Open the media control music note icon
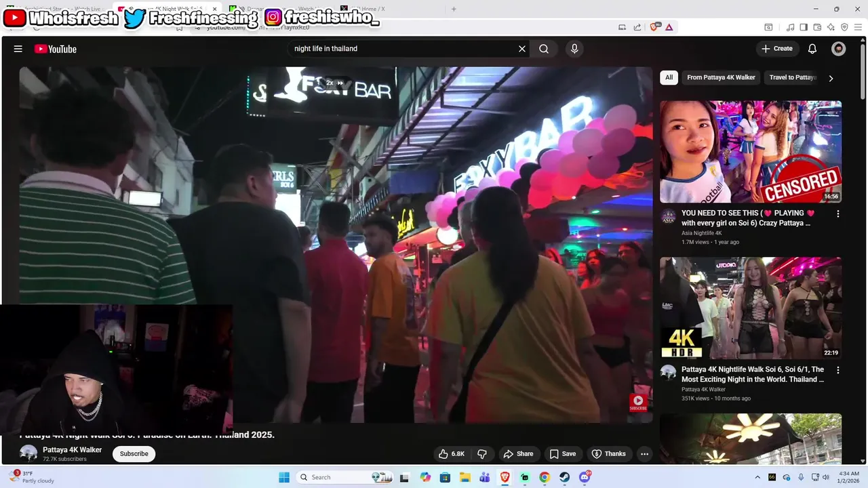Image resolution: width=868 pixels, height=488 pixels. click(x=790, y=27)
